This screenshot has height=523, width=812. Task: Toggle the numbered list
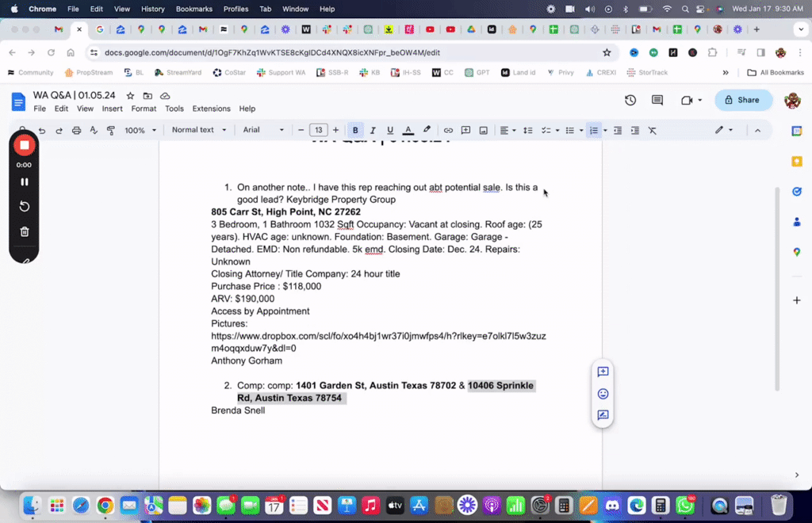[594, 131]
